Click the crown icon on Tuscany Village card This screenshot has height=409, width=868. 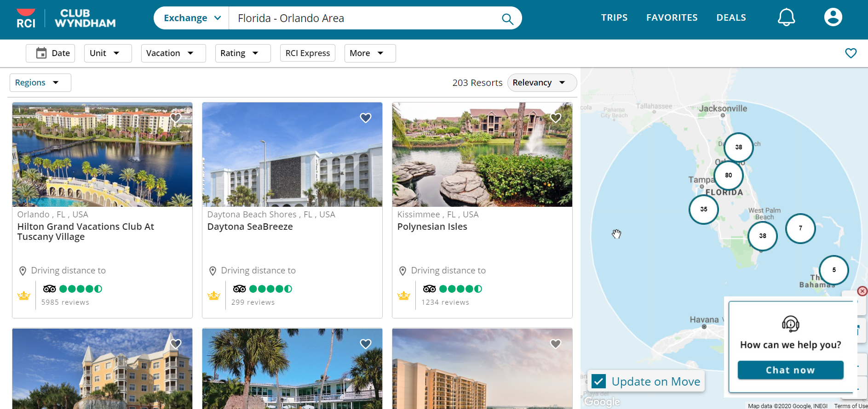click(x=24, y=295)
